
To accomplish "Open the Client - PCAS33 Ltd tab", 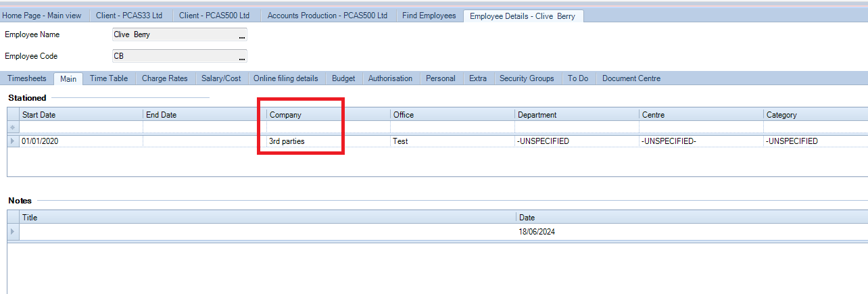I will click(128, 16).
